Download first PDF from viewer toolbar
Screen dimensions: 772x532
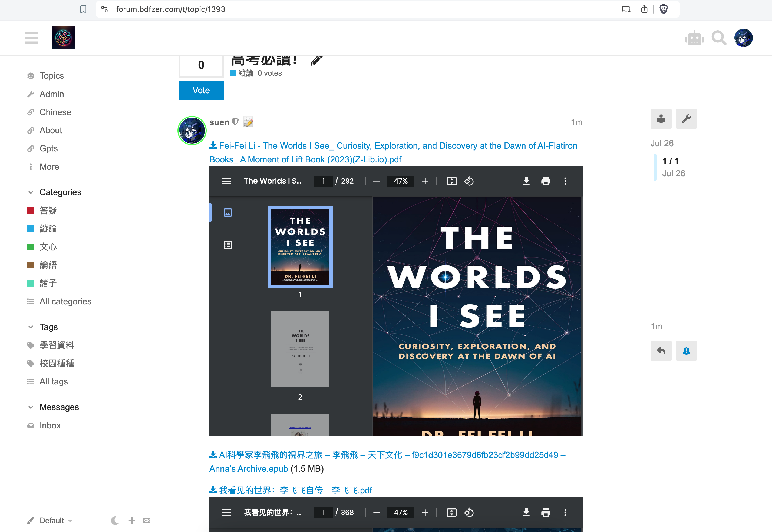pyautogui.click(x=526, y=181)
